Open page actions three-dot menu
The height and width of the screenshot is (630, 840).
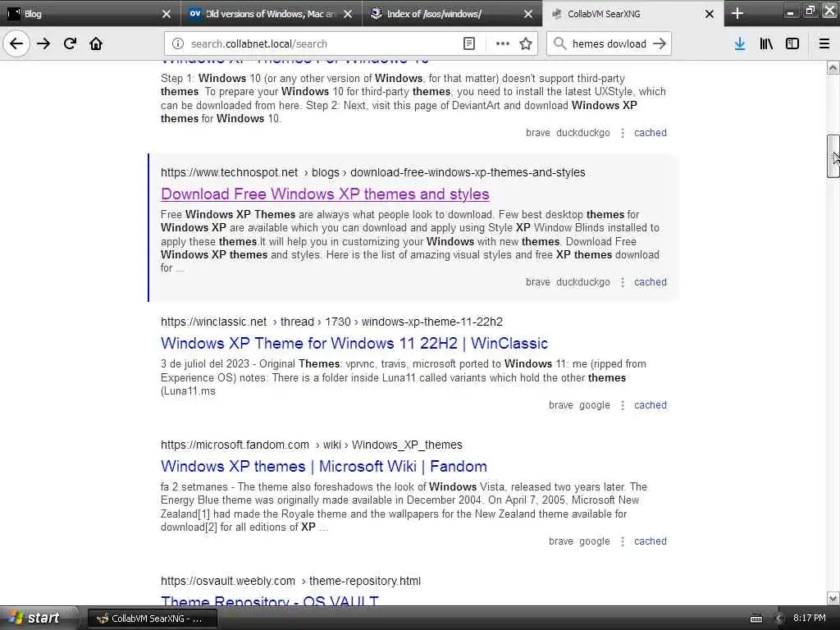pos(503,44)
